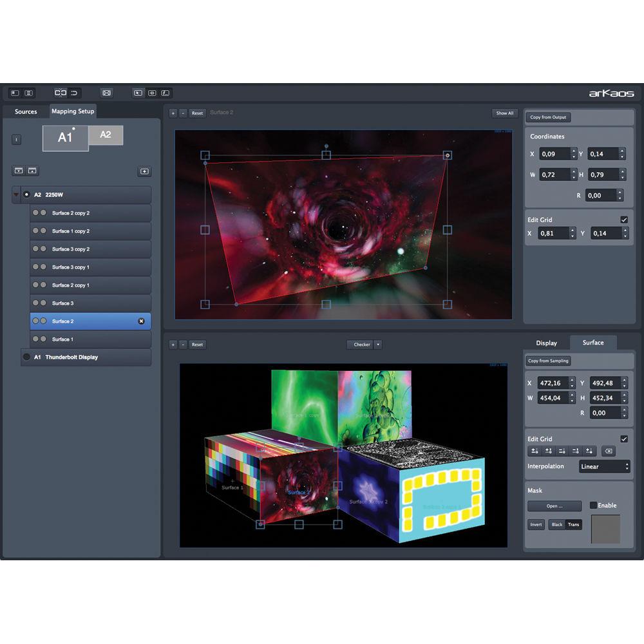Zoom in using the plus icon above the output preview
The height and width of the screenshot is (644, 644).
pos(173,113)
